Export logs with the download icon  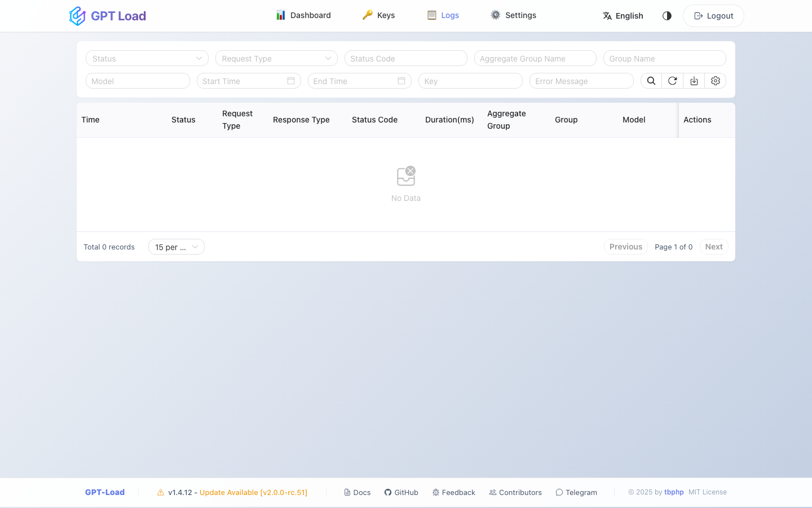[694, 81]
